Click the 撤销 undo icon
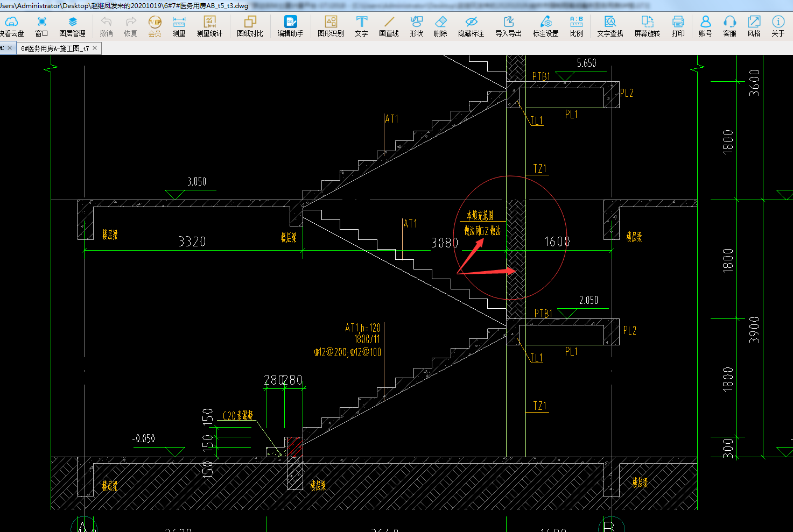The image size is (793, 532). pos(106,26)
